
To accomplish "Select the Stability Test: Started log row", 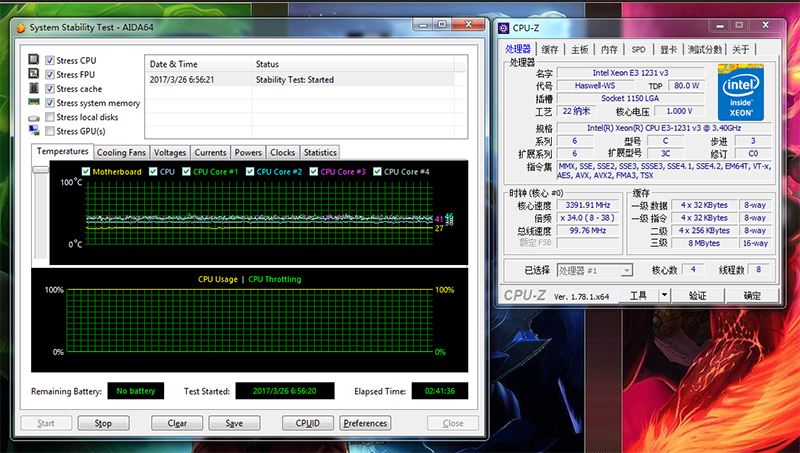I will pyautogui.click(x=300, y=80).
